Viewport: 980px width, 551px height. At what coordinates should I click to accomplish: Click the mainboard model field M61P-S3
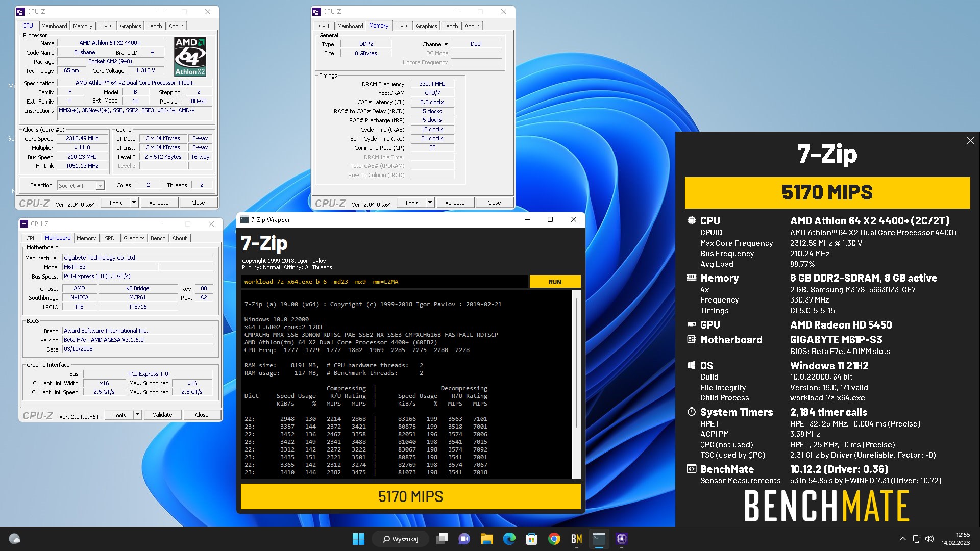point(110,267)
